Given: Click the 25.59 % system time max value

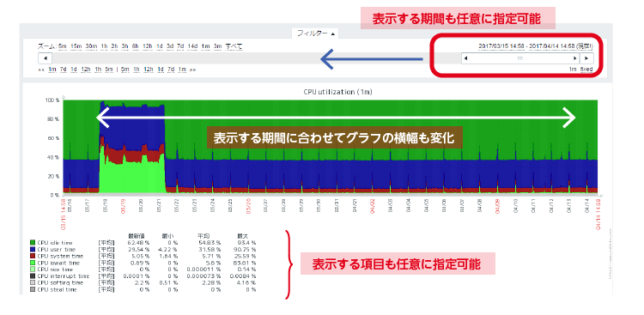Looking at the screenshot, I should pyautogui.click(x=245, y=256).
